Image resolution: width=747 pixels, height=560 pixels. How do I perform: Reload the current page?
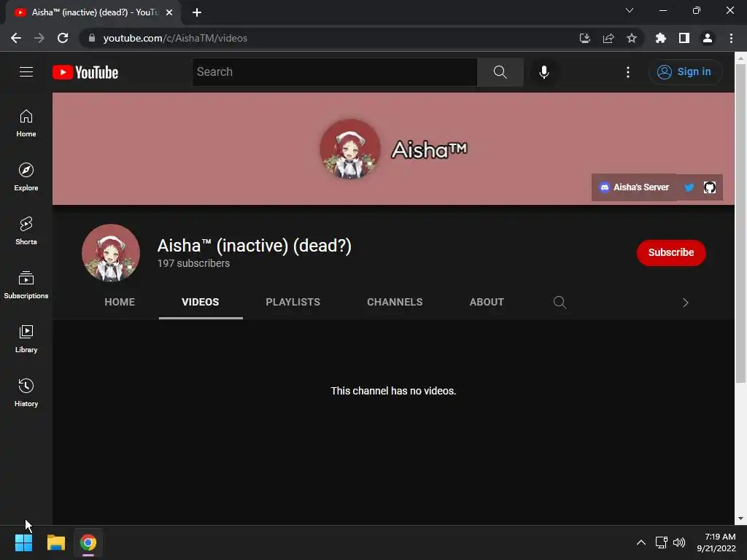[x=63, y=38]
